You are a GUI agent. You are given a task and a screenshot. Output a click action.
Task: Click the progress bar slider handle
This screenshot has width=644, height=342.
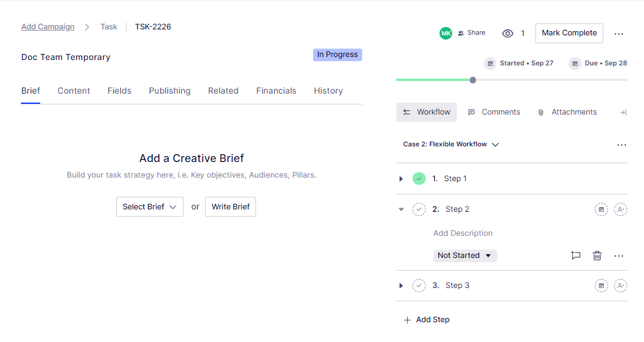point(473,80)
